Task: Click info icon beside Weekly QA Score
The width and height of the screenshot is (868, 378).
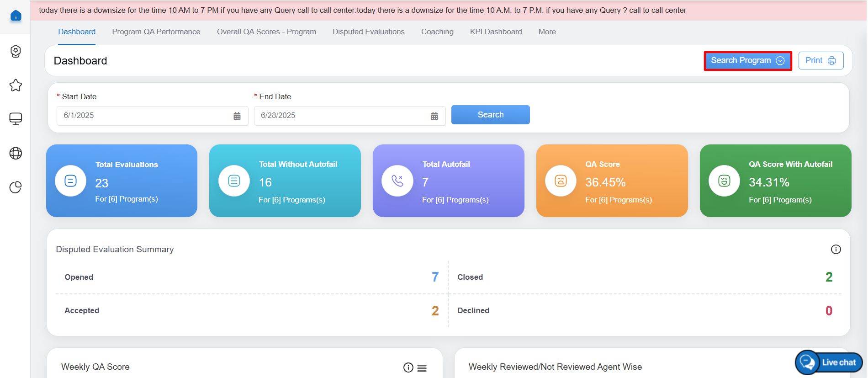Action: 408,367
